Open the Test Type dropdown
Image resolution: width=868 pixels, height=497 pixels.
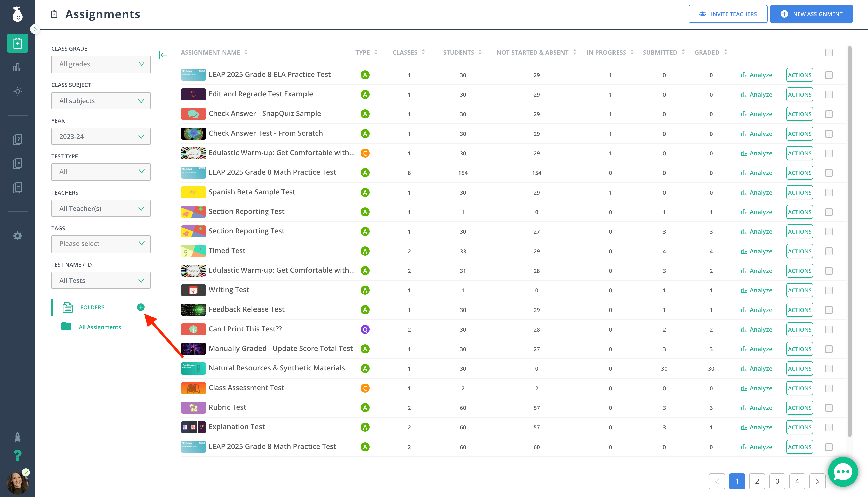(x=101, y=172)
